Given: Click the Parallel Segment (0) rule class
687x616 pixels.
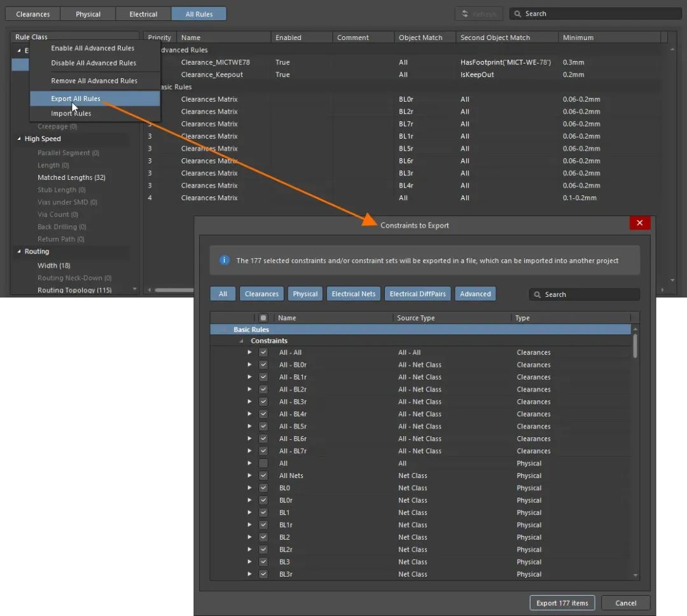Looking at the screenshot, I should click(68, 153).
